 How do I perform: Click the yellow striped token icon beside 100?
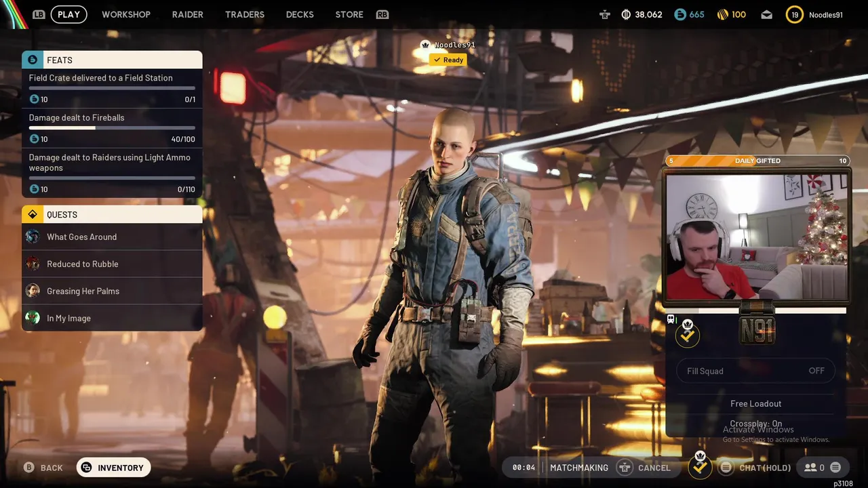point(723,14)
